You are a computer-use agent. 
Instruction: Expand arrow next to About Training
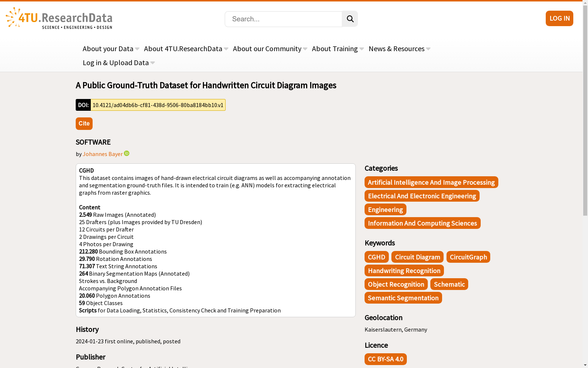362,49
